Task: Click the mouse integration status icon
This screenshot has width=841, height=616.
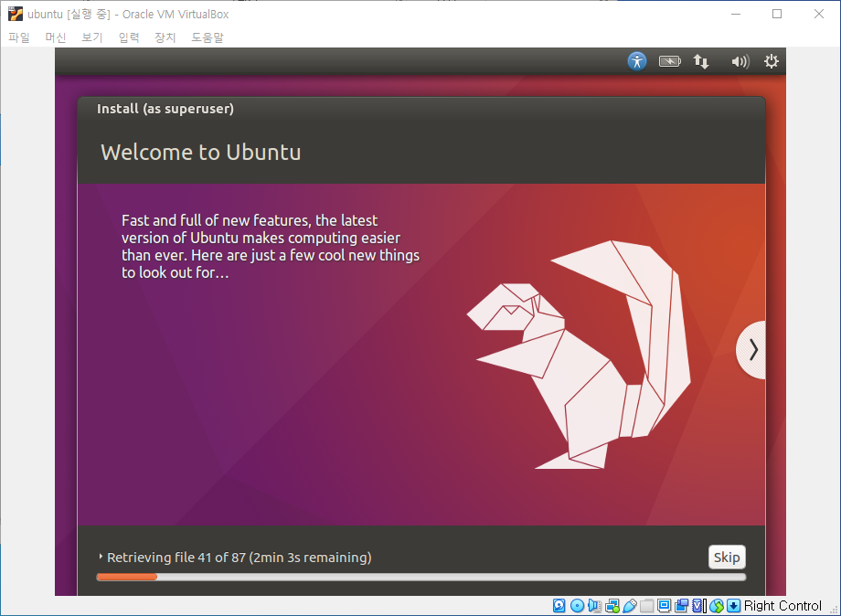Action: click(x=717, y=606)
